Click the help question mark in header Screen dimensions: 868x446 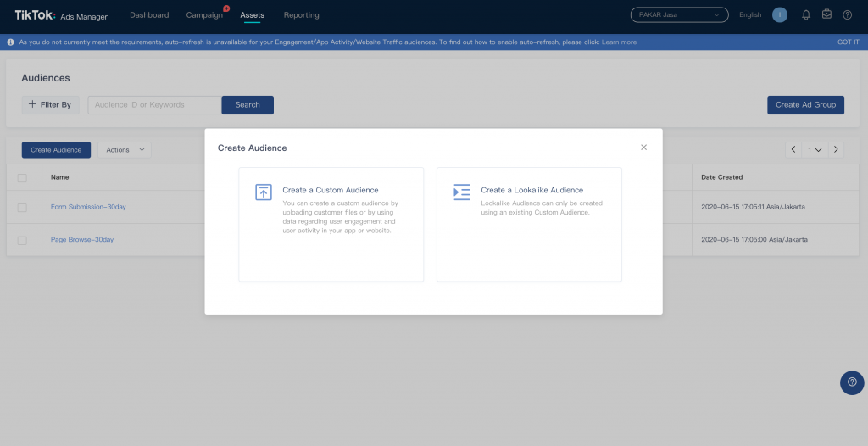(848, 15)
